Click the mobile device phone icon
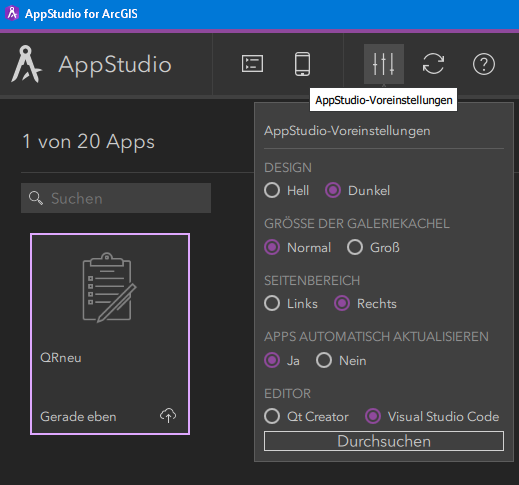 coord(302,64)
